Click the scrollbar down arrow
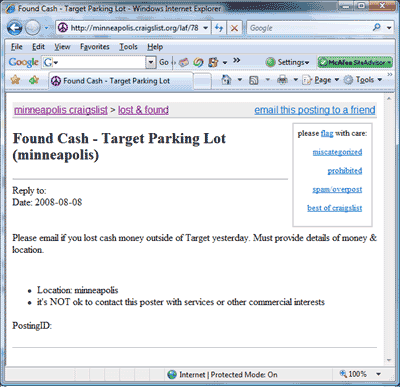400x387 pixels. pyautogui.click(x=389, y=360)
